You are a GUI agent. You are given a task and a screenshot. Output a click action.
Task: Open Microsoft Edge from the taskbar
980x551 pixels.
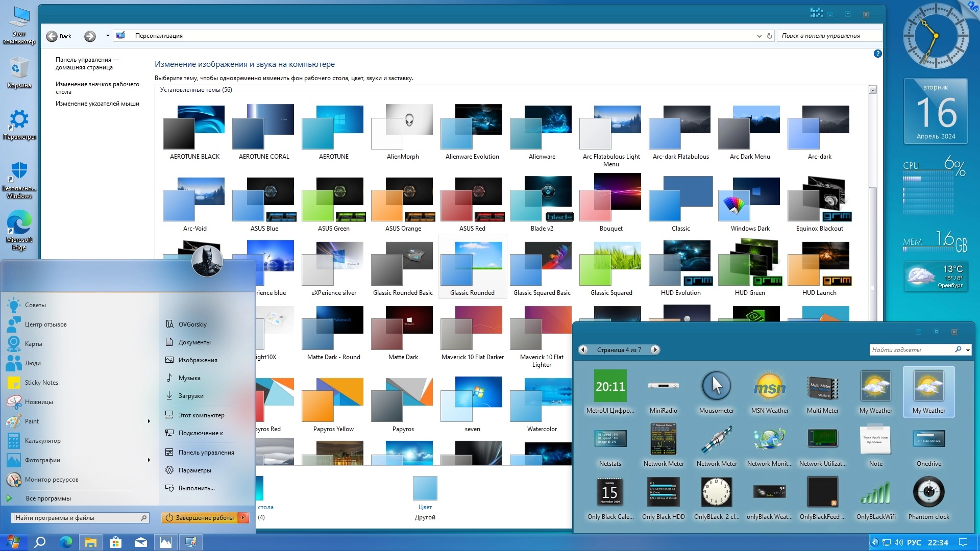coord(66,542)
